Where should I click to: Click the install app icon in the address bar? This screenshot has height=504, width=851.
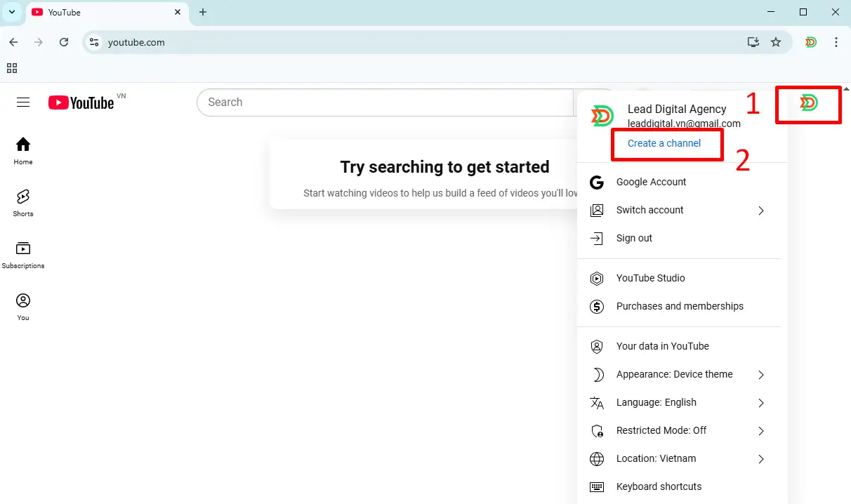[753, 42]
